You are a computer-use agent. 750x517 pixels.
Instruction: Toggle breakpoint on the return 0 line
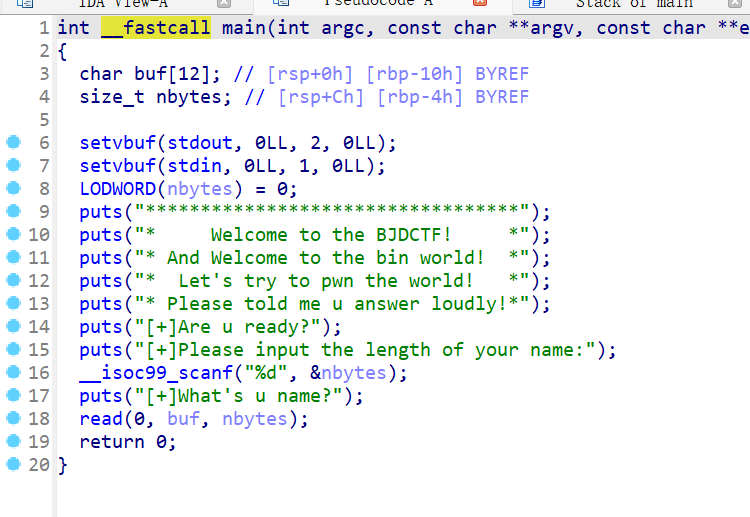[x=12, y=442]
